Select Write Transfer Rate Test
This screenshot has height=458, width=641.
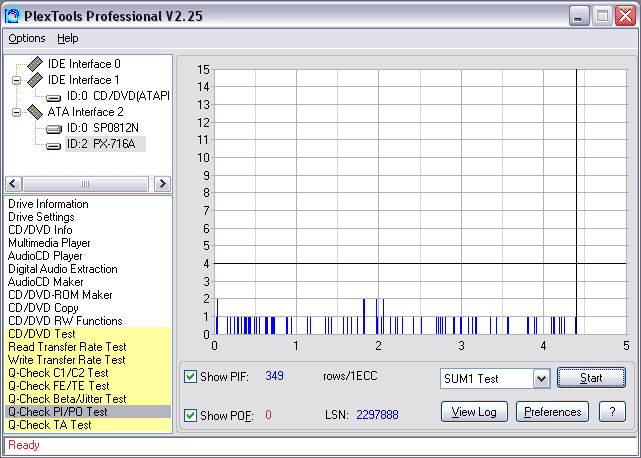[x=88, y=360]
